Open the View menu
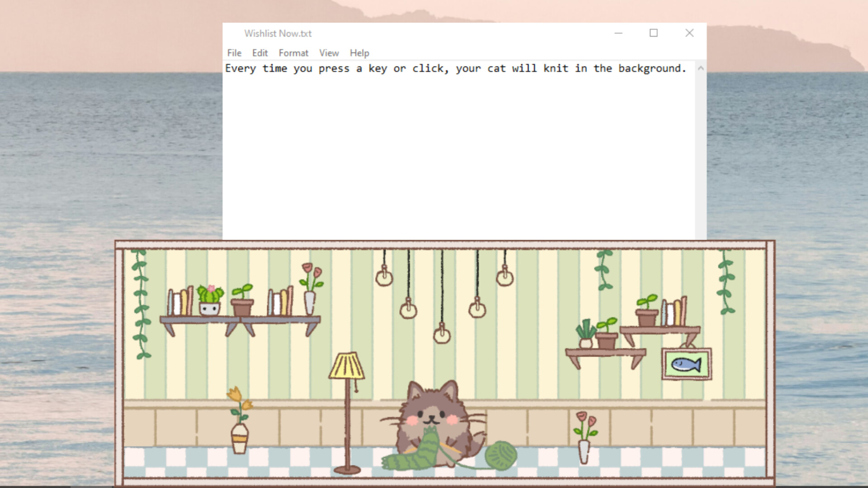868x488 pixels. tap(329, 53)
